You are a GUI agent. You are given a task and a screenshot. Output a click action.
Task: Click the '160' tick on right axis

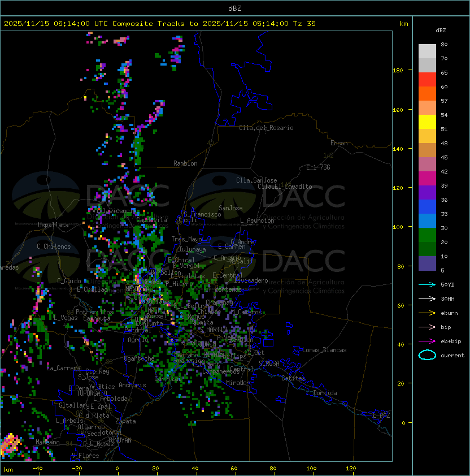pyautogui.click(x=398, y=110)
